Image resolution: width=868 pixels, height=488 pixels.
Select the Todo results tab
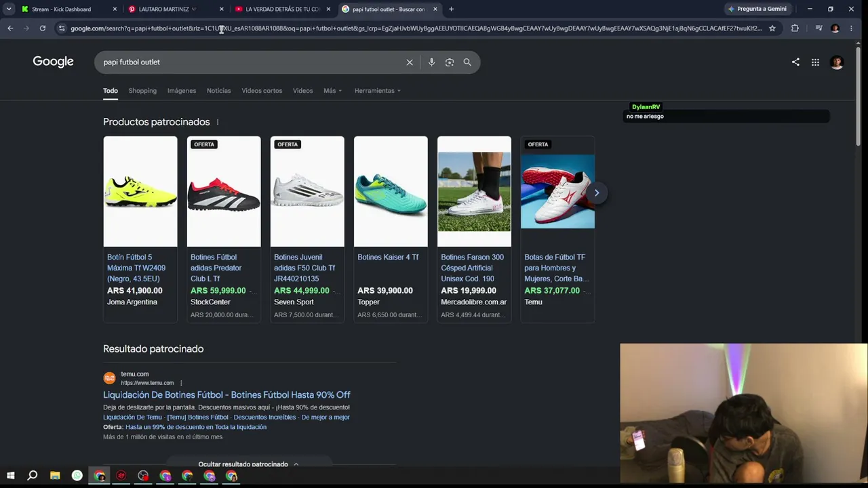111,91
